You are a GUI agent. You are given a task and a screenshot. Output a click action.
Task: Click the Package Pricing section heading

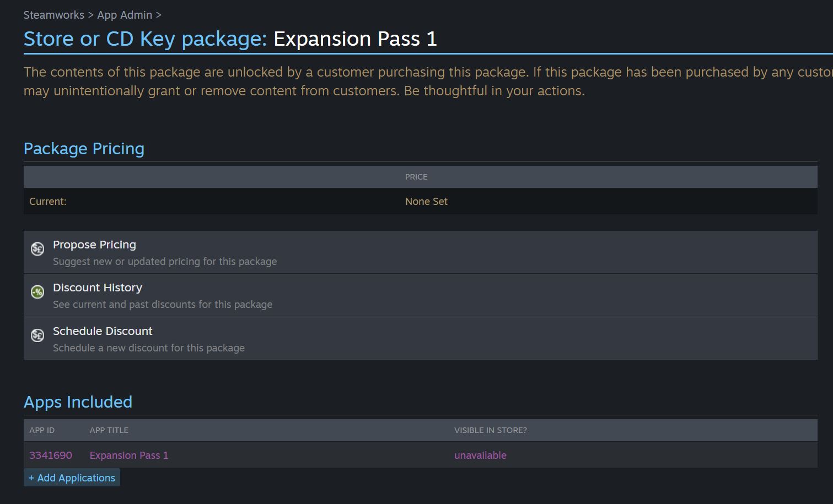84,149
